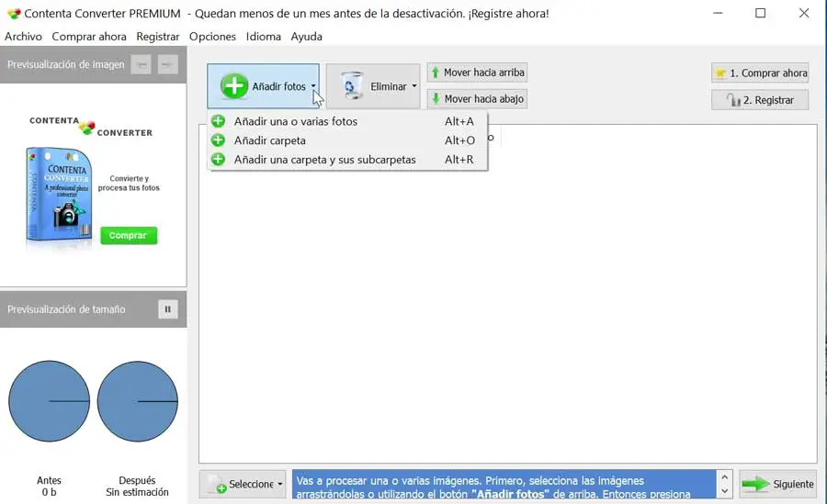
Task: Click the 2. Registrar button
Action: (x=760, y=100)
